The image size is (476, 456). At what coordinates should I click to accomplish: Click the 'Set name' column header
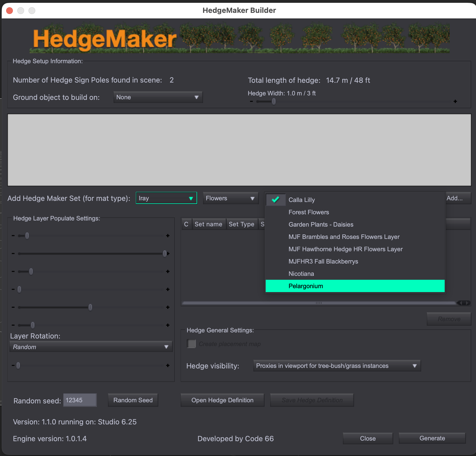tap(209, 224)
